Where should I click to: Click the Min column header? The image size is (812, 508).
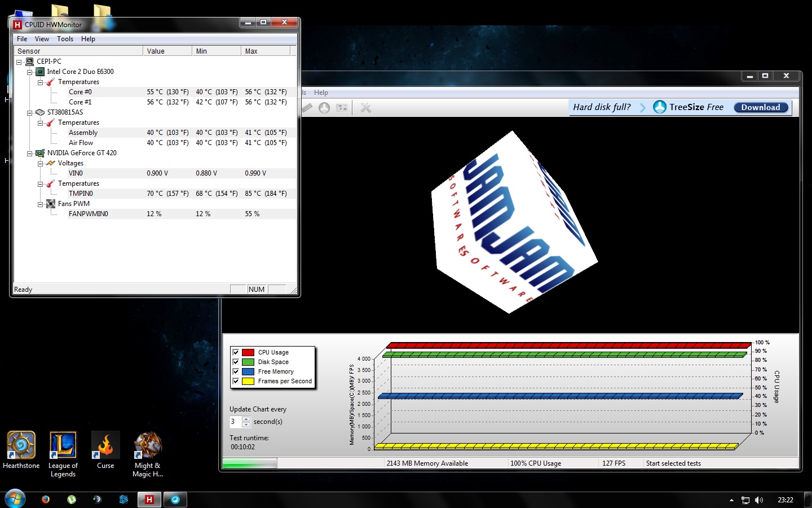click(217, 51)
